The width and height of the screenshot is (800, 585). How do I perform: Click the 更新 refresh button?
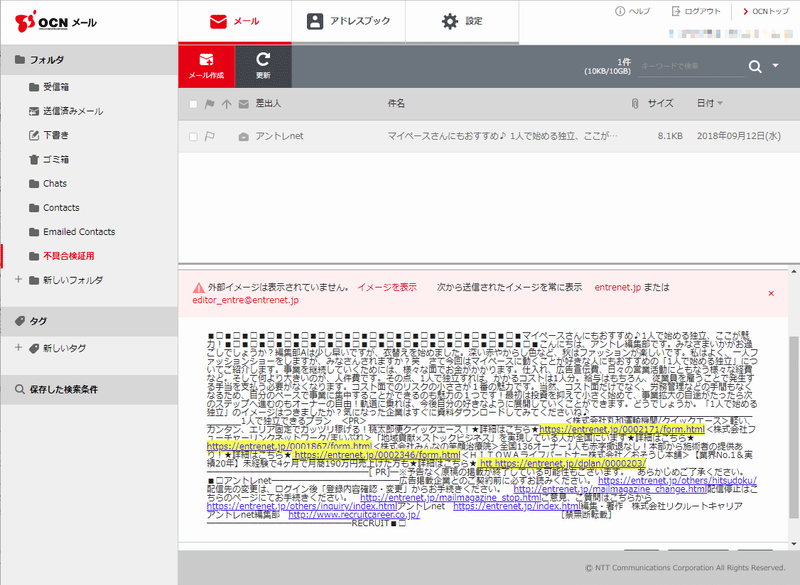263,66
